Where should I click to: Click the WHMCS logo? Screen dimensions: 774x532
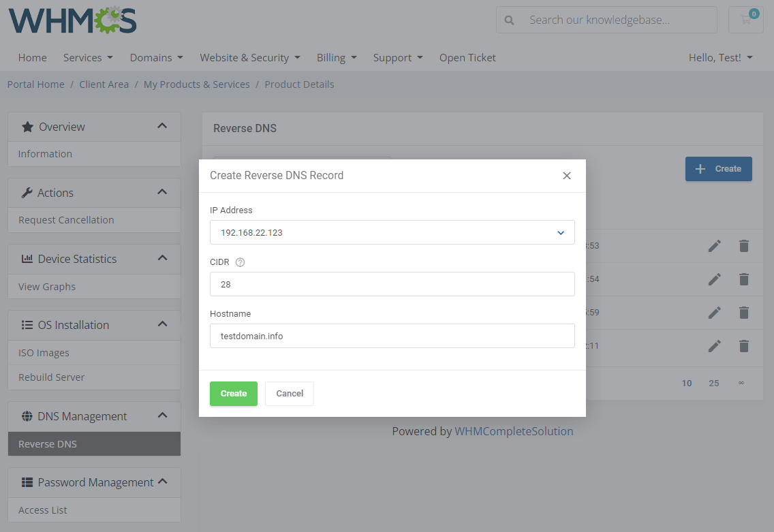72,20
